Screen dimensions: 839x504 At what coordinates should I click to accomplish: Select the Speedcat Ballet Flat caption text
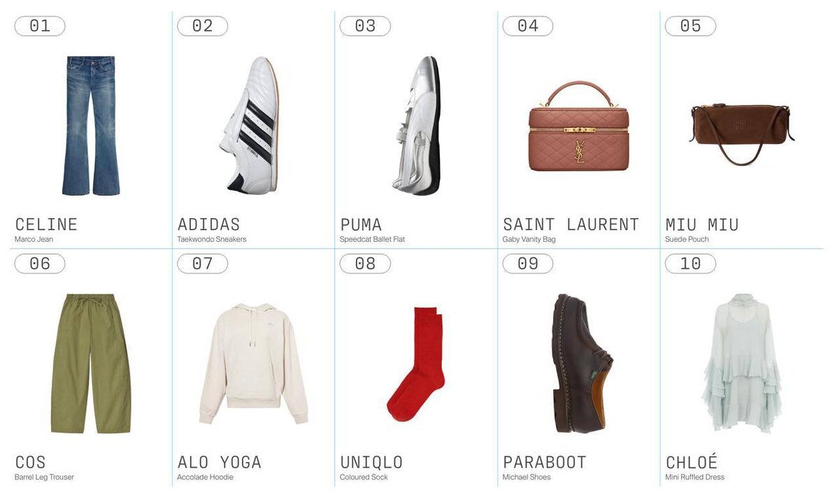(372, 239)
